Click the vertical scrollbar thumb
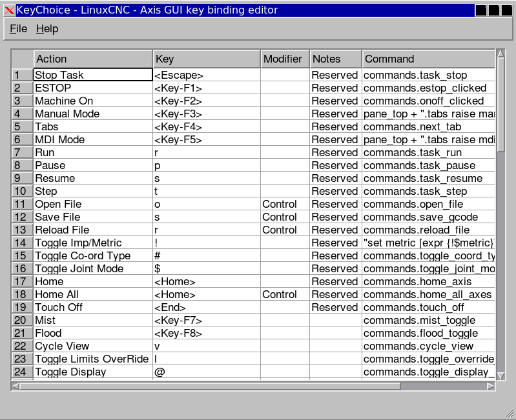 tap(501, 105)
